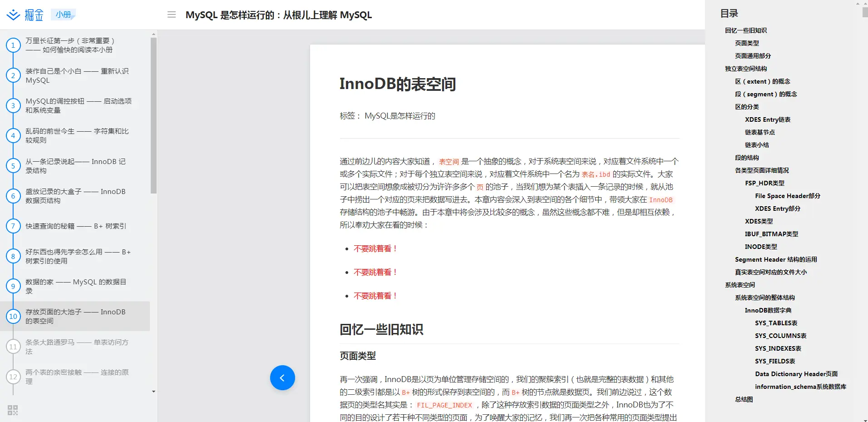Jump to 系统表空间的整体结构 section
868x422 pixels.
tap(765, 298)
